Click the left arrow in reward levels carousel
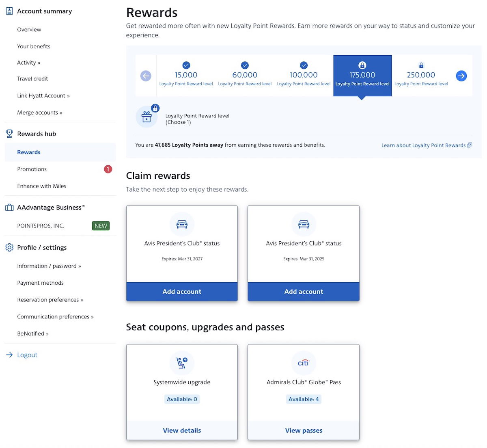This screenshot has width=487, height=448. [x=146, y=76]
